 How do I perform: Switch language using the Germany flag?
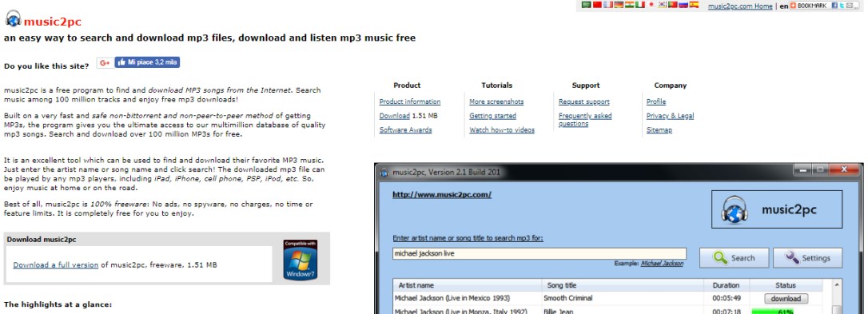click(x=619, y=5)
